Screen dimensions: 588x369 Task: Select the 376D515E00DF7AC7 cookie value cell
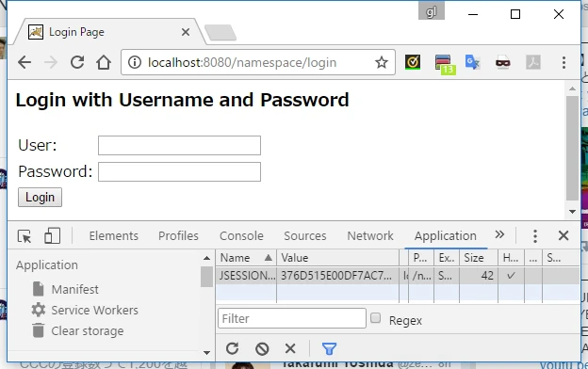point(337,276)
